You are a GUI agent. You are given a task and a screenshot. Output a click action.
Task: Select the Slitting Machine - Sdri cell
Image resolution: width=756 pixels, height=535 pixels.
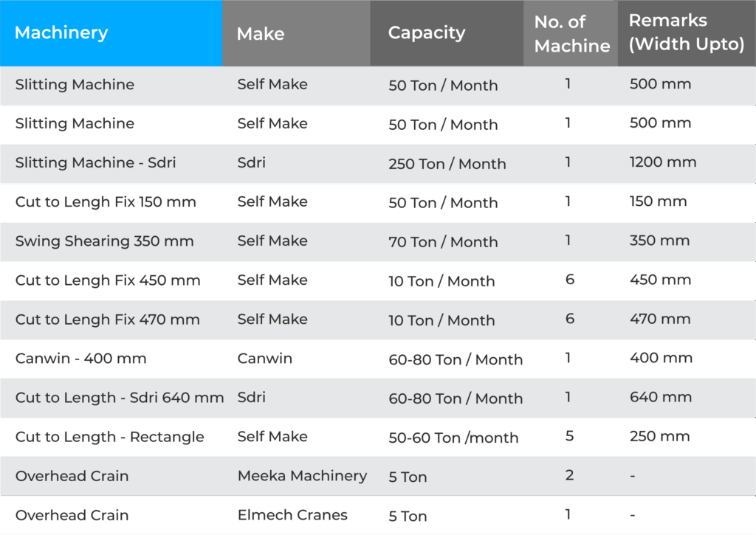coord(95,162)
